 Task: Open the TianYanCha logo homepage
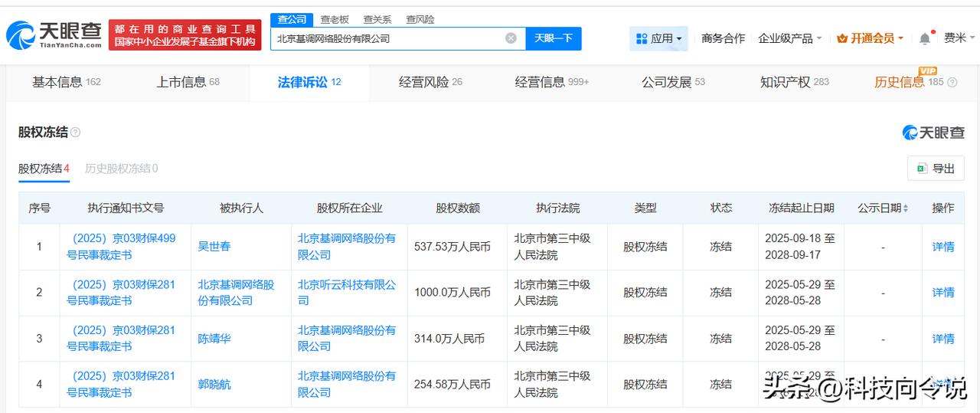click(54, 34)
